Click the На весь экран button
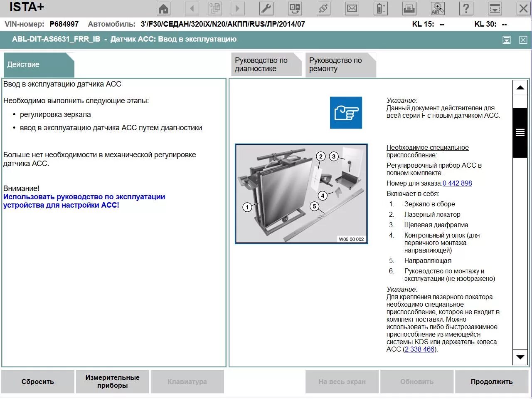The image size is (532, 399). (x=342, y=382)
